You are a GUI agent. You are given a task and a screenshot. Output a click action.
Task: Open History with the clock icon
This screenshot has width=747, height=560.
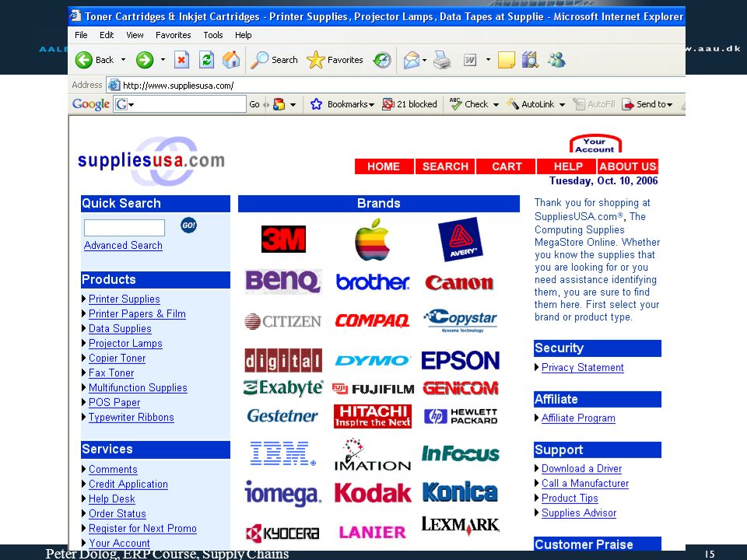click(381, 60)
